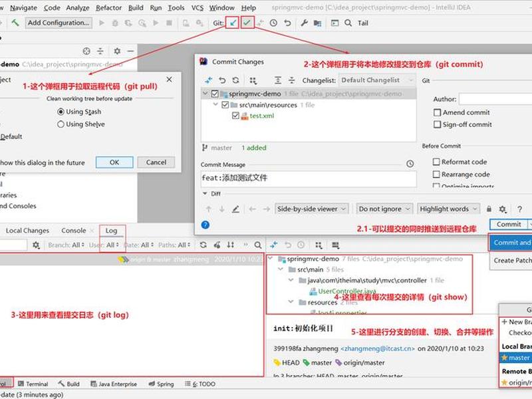Enable the Sign-off commit checkbox
This screenshot has width=532, height=399.
[438, 124]
